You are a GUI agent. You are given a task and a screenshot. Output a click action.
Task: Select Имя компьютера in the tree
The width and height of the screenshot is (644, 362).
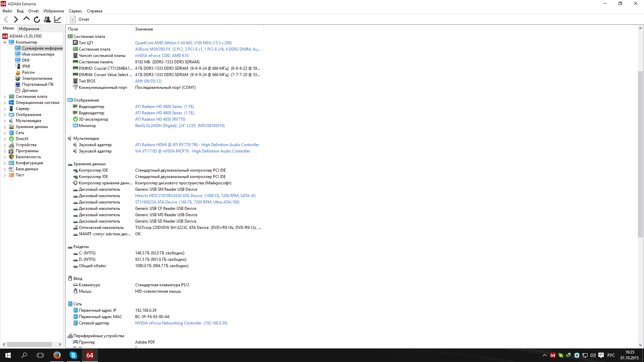(x=38, y=54)
